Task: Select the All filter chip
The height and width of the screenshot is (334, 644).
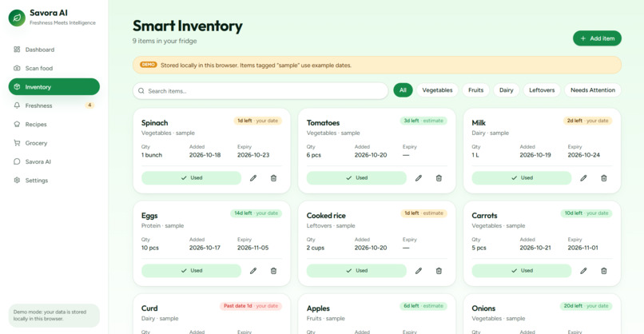Action: tap(403, 90)
